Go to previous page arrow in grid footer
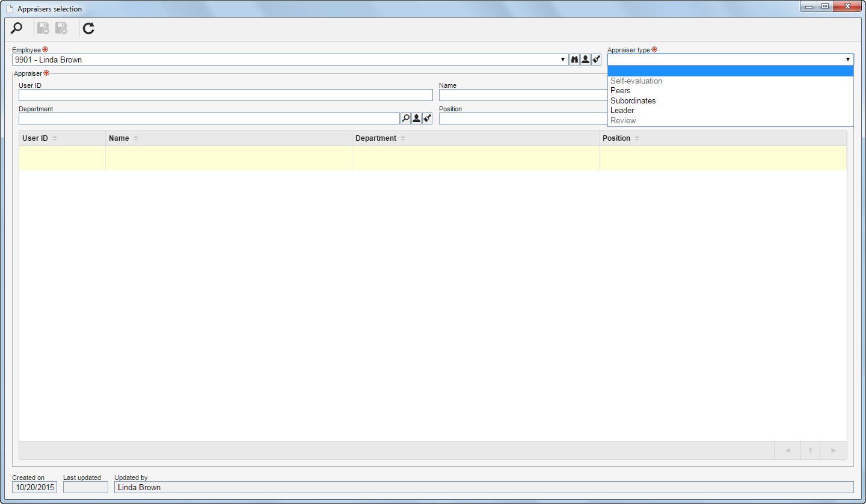 (787, 450)
